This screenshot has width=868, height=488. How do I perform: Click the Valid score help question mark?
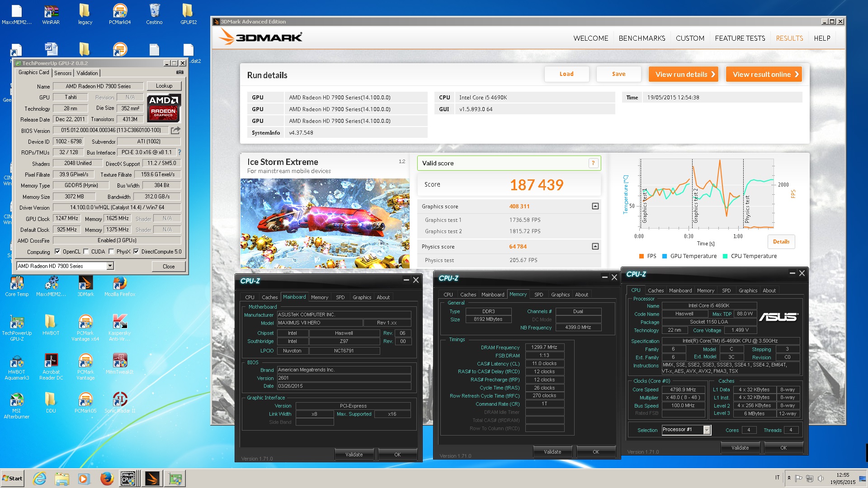(593, 163)
